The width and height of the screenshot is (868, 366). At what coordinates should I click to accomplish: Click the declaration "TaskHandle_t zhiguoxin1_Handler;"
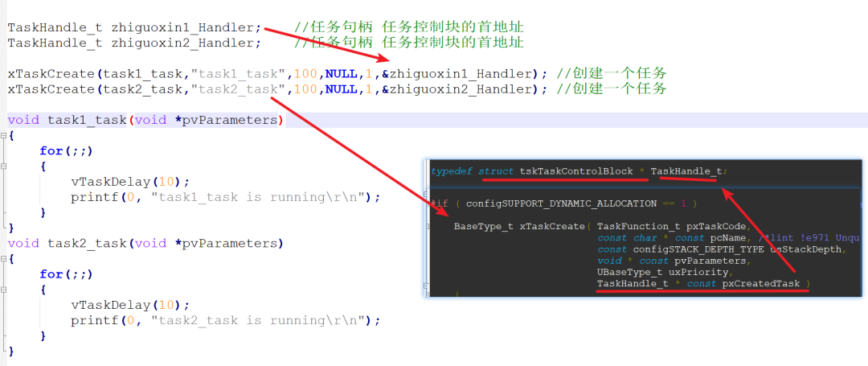134,27
